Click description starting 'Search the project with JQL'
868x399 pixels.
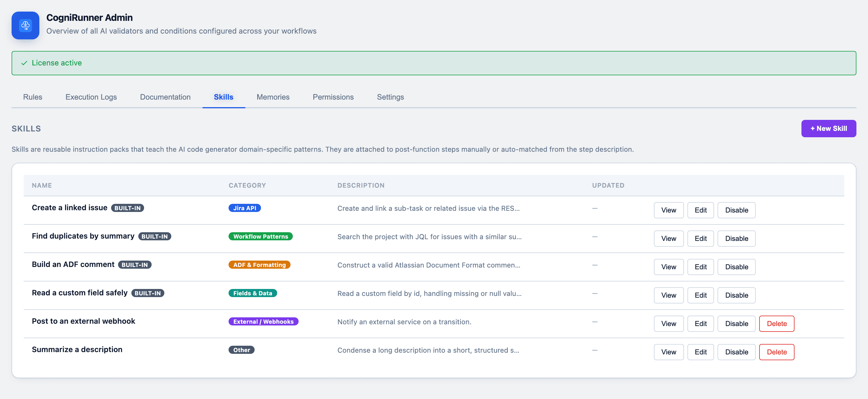tap(430, 237)
